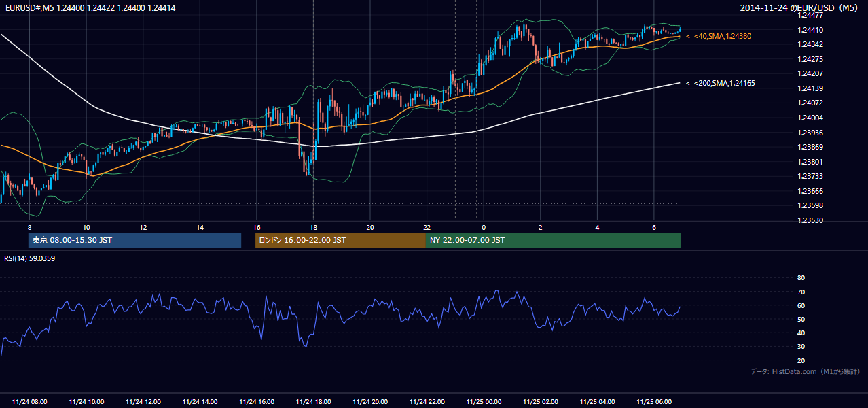Click the 11/24 12:00 time axis label
868x408 pixels.
[143, 402]
